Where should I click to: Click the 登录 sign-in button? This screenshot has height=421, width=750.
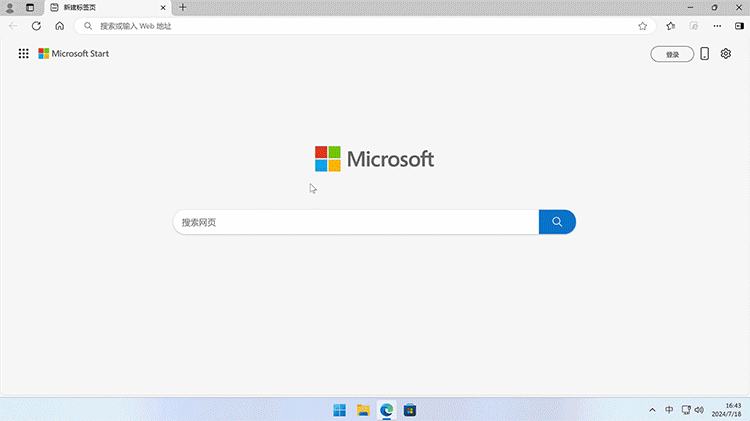point(672,54)
